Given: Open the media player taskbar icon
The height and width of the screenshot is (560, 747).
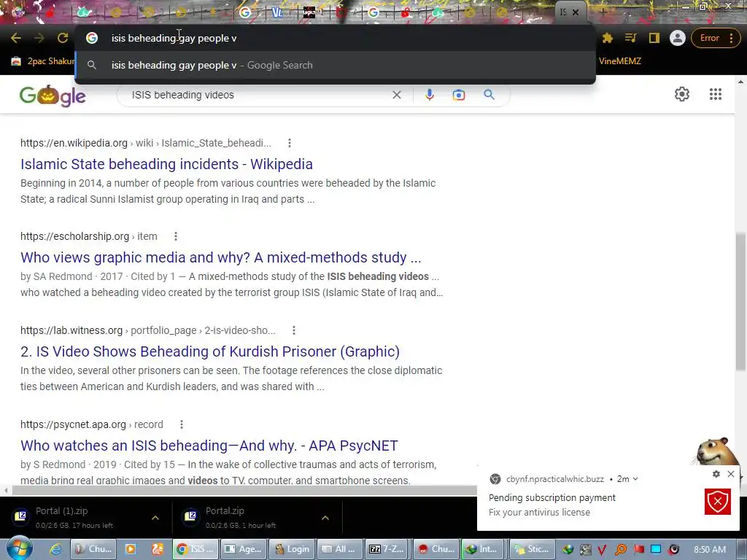Looking at the screenshot, I should [x=130, y=549].
